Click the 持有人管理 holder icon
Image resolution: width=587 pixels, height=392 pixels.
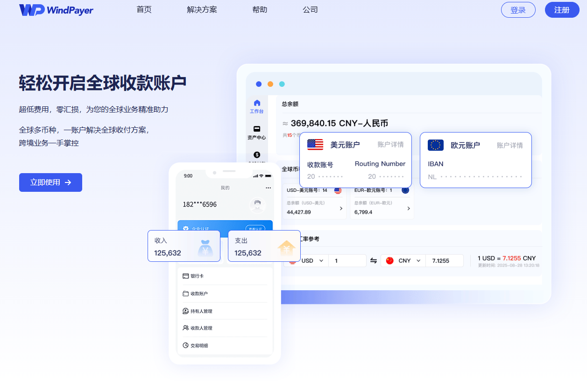pos(186,310)
